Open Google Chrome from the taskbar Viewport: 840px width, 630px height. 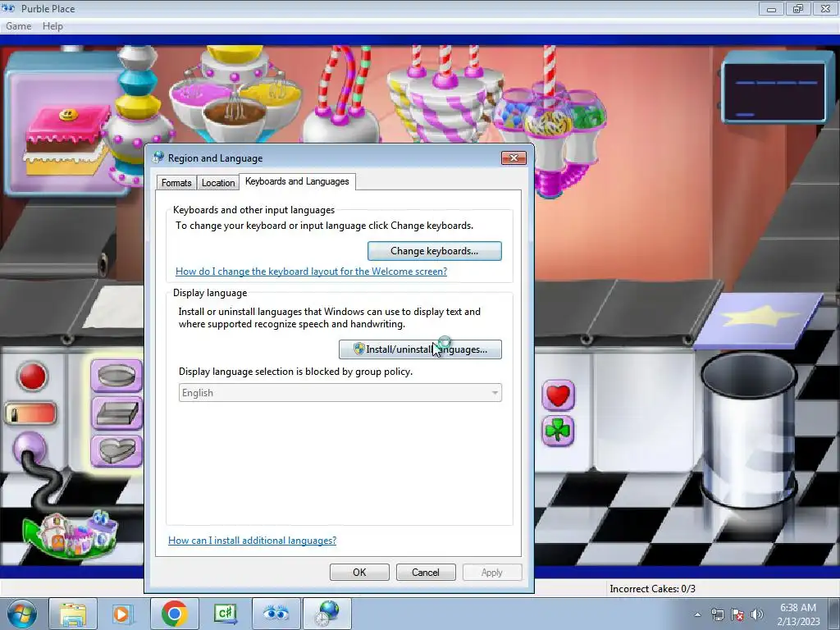tap(174, 614)
